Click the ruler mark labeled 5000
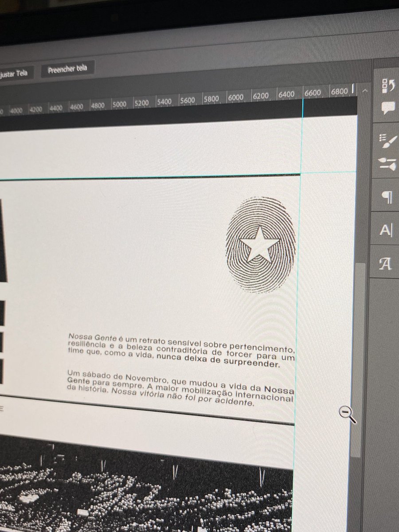The height and width of the screenshot is (532, 399). pyautogui.click(x=119, y=105)
